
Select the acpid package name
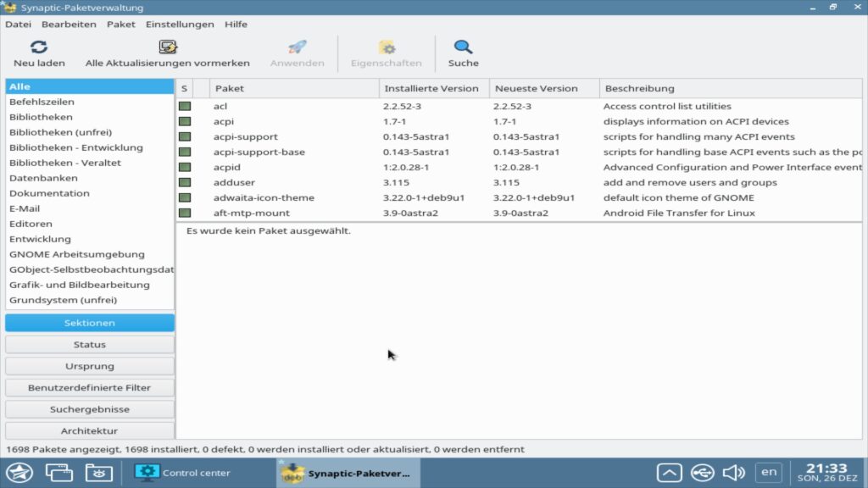pyautogui.click(x=227, y=167)
